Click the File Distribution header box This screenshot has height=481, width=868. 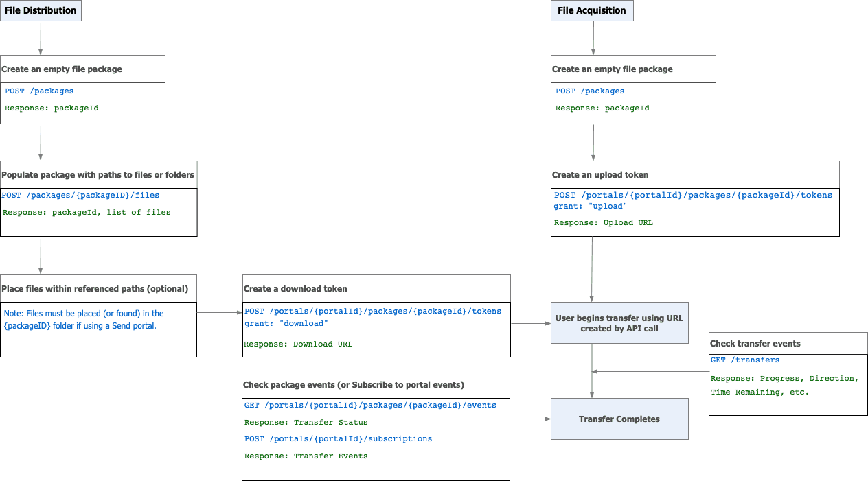click(41, 10)
